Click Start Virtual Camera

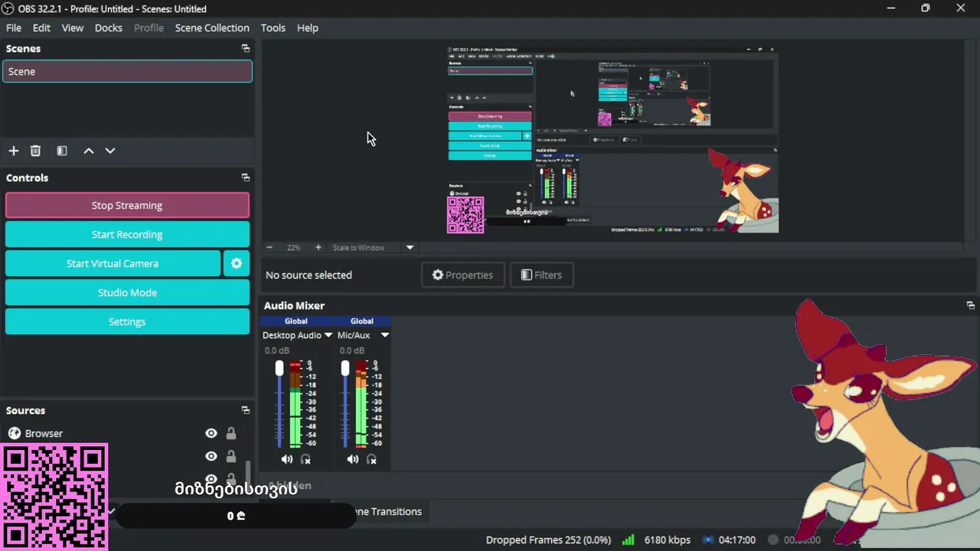coord(113,263)
